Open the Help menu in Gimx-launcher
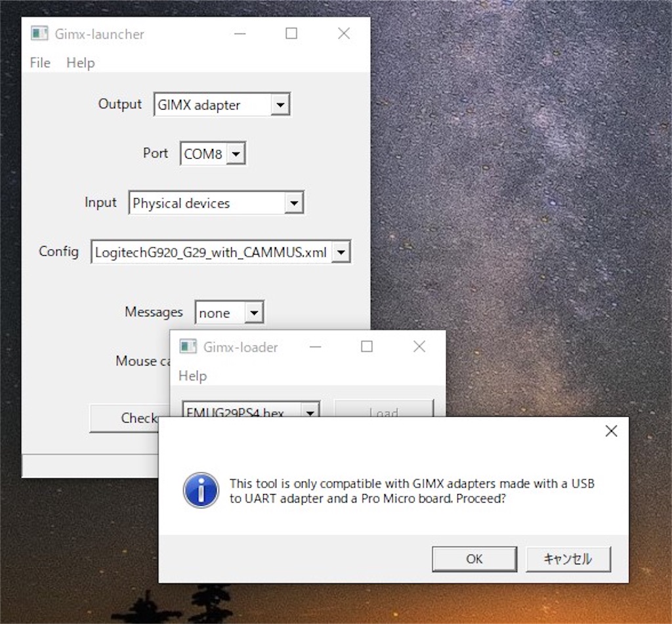The height and width of the screenshot is (624, 672). (81, 62)
